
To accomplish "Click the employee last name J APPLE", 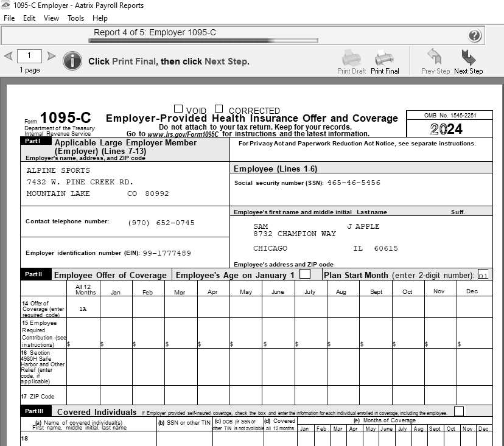I will 363,226.
